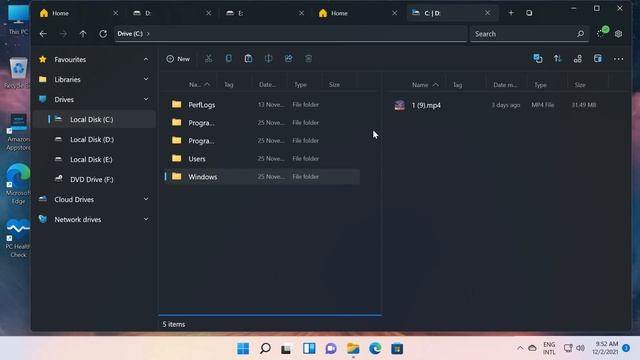Select the PerfLogs folder
This screenshot has width=640, height=360.
tap(262, 104)
